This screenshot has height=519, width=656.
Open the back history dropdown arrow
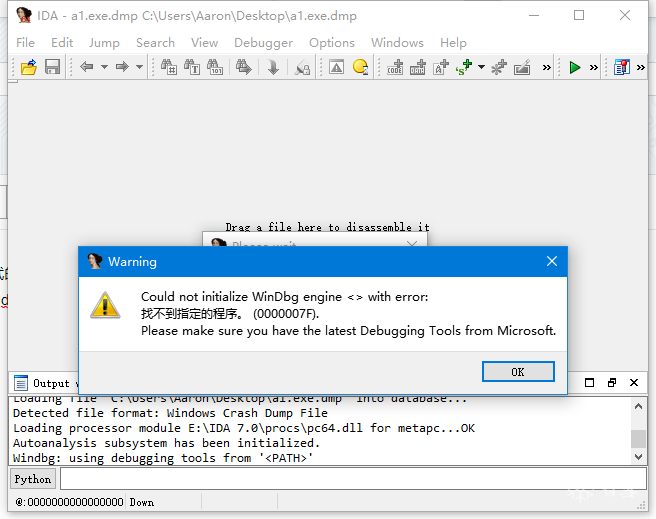(104, 67)
